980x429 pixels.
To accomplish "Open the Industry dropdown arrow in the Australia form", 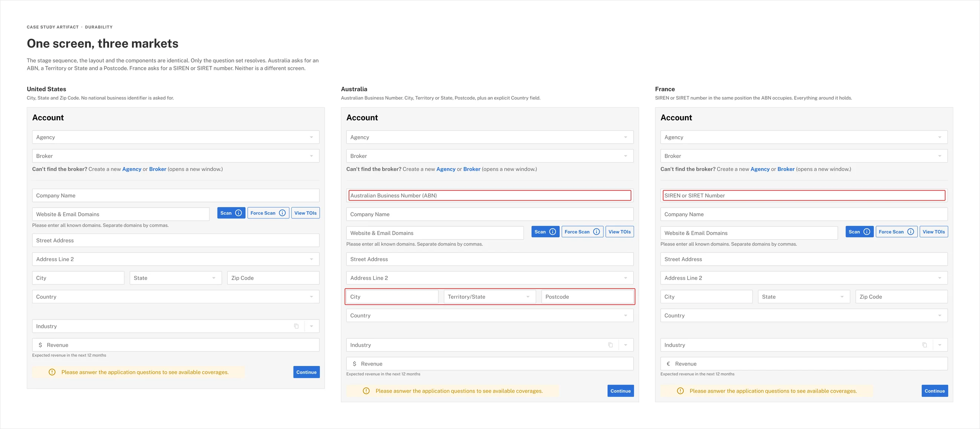I will [626, 345].
